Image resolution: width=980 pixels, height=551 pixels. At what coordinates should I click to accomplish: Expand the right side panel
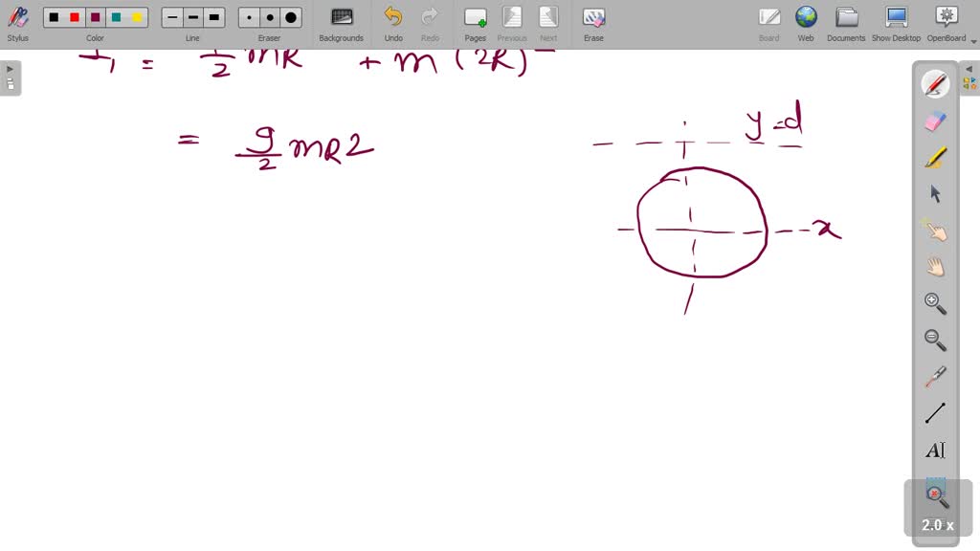(x=969, y=77)
